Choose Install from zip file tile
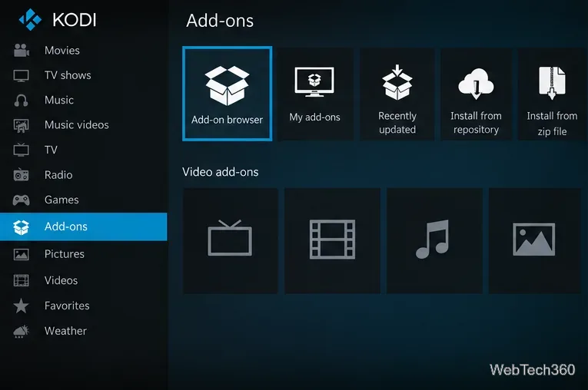Image resolution: width=588 pixels, height=390 pixels. point(552,94)
